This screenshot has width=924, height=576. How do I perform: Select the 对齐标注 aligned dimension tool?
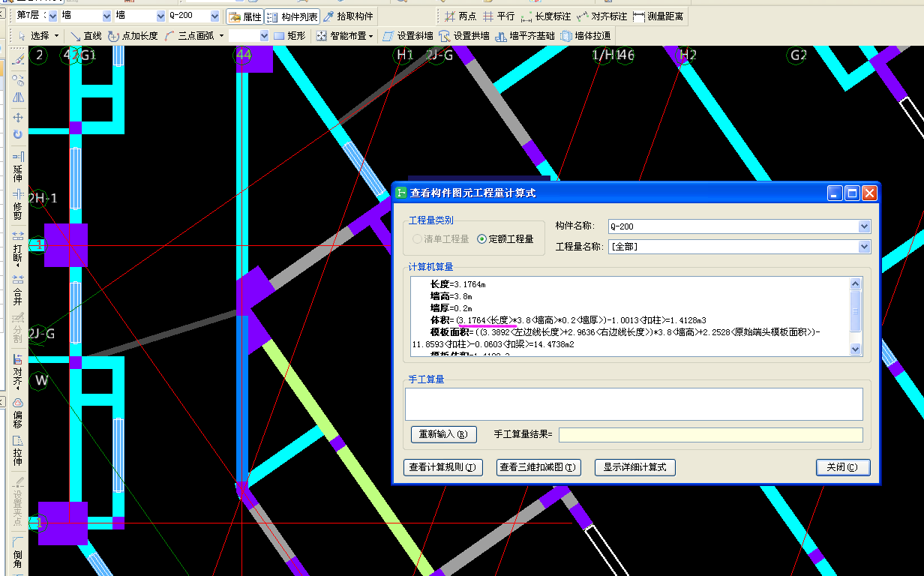(x=602, y=16)
